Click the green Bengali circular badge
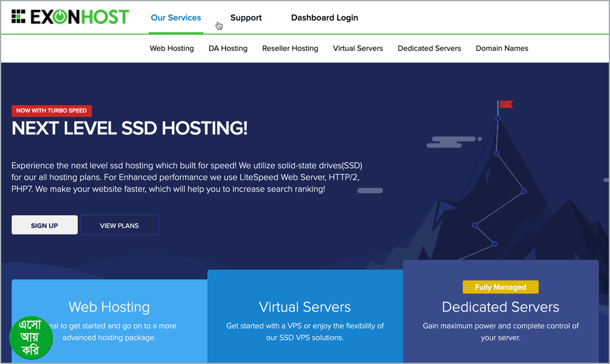The height and width of the screenshot is (364, 610). tap(31, 337)
